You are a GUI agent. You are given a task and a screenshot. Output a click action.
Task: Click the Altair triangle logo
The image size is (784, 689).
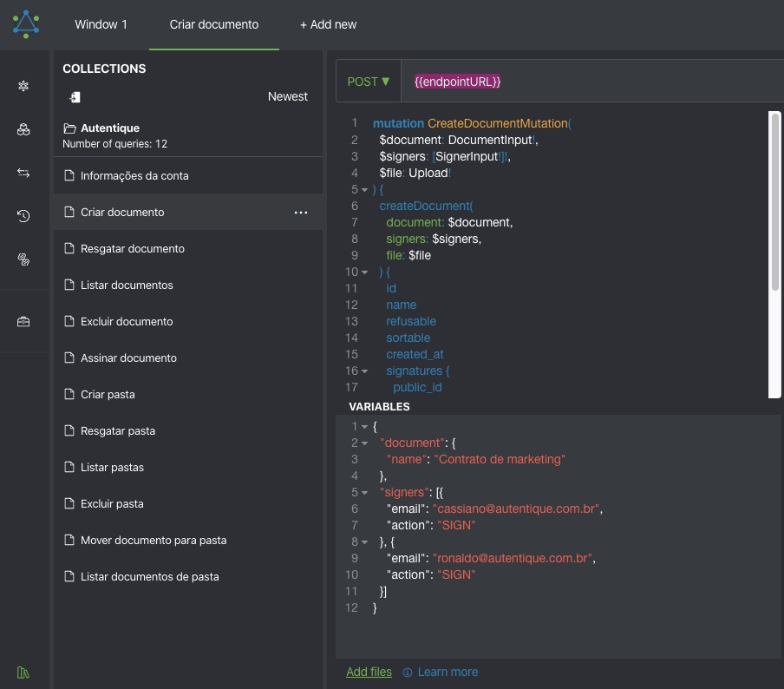(x=26, y=24)
